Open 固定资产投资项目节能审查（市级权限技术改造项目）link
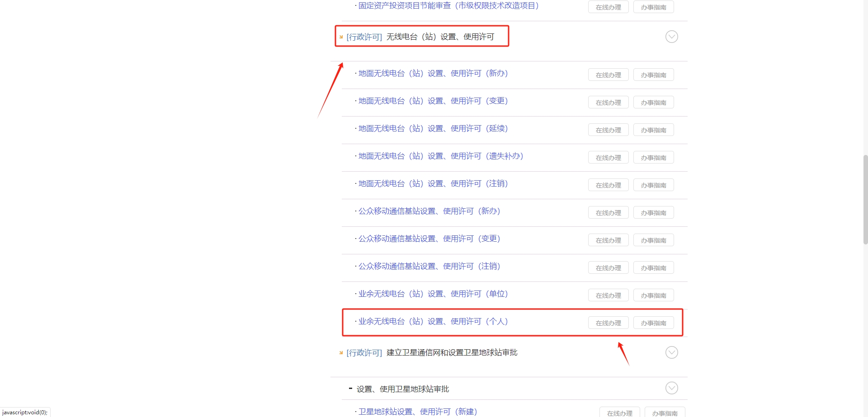The width and height of the screenshot is (868, 417). [448, 6]
